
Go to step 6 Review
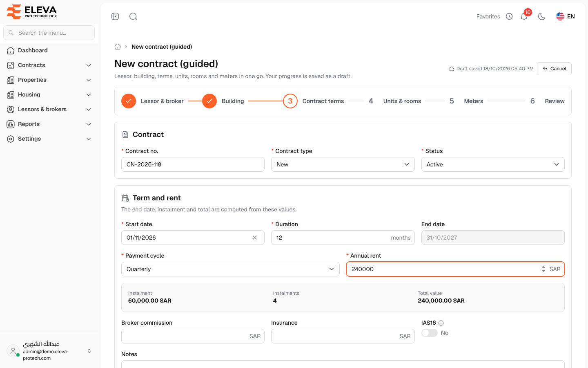(547, 101)
